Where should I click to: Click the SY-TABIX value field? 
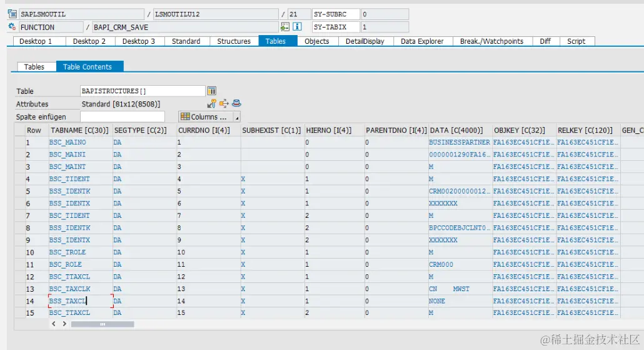[x=385, y=27]
